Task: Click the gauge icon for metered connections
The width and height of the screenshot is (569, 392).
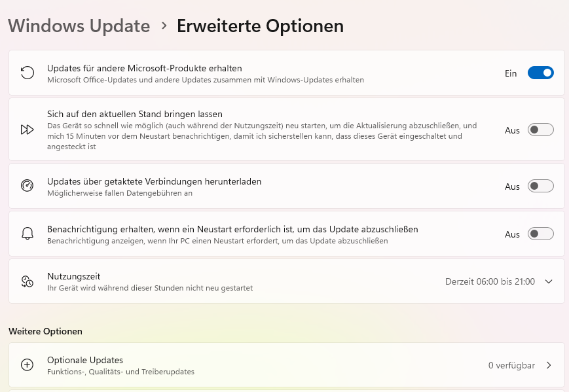Action: [x=27, y=186]
